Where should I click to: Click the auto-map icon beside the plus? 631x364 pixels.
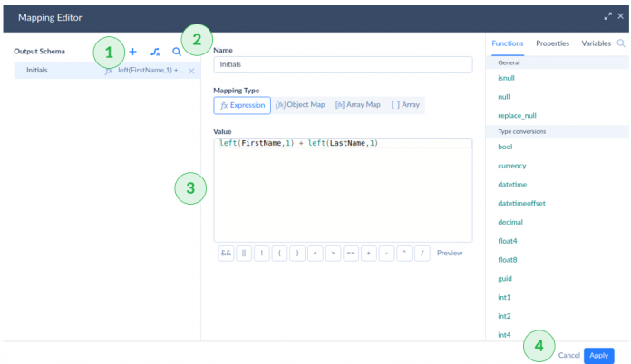click(x=155, y=52)
